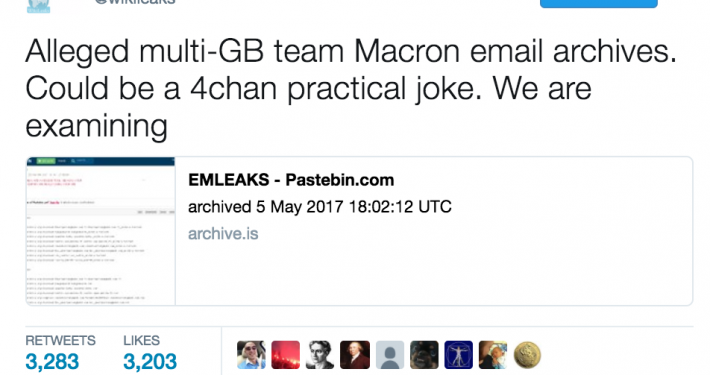The image size is (710, 375).
Task: Click the RETWEETS label
Action: [60, 341]
